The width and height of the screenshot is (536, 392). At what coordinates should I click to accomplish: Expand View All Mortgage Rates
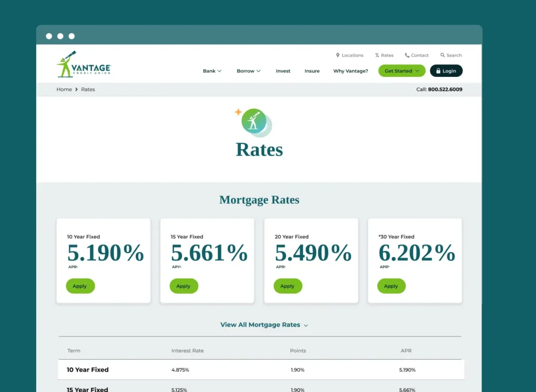(264, 324)
